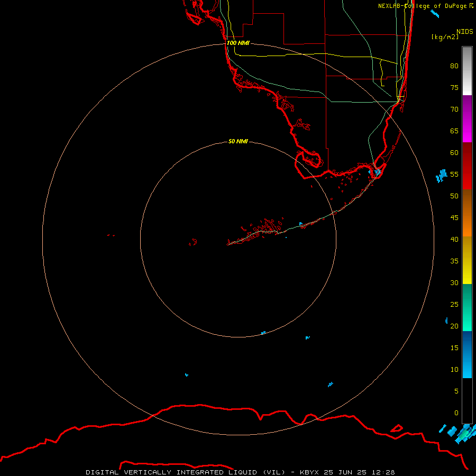Click the green segment of the color bar
The image size is (476, 476).
(x=467, y=307)
